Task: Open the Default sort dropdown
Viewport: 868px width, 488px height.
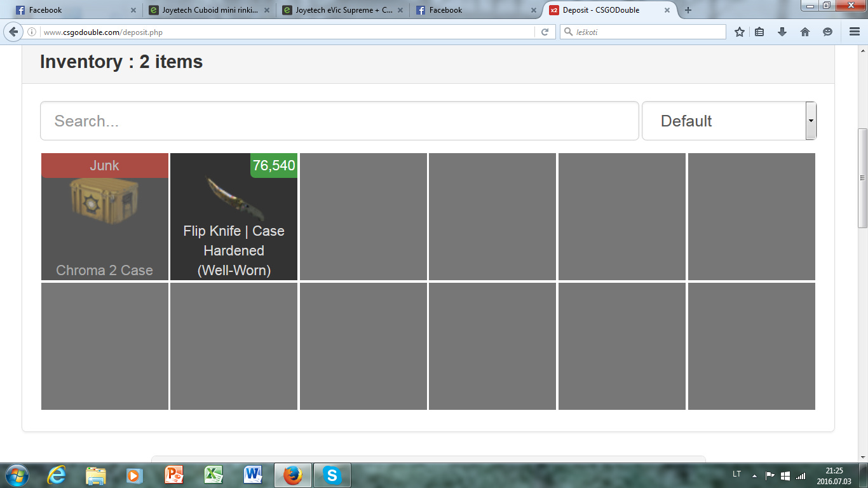Action: (x=729, y=121)
